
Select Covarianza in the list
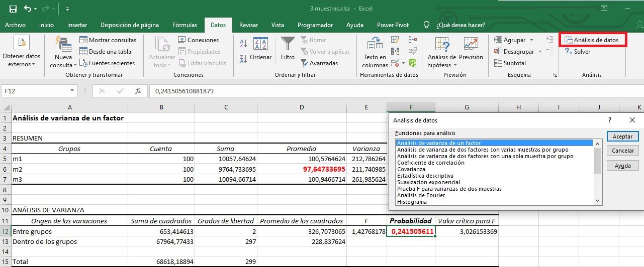coord(411,169)
